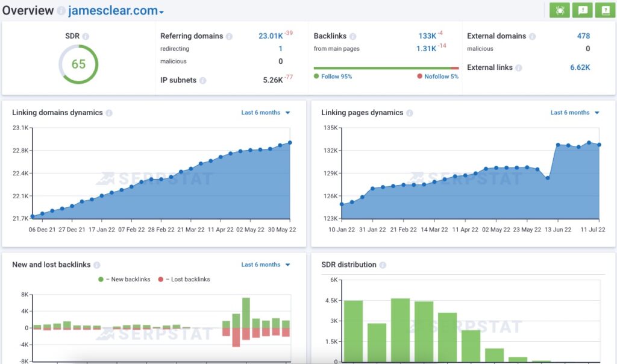This screenshot has width=617, height=364.
Task: Open the 23.01K referring domains link
Action: (271, 36)
